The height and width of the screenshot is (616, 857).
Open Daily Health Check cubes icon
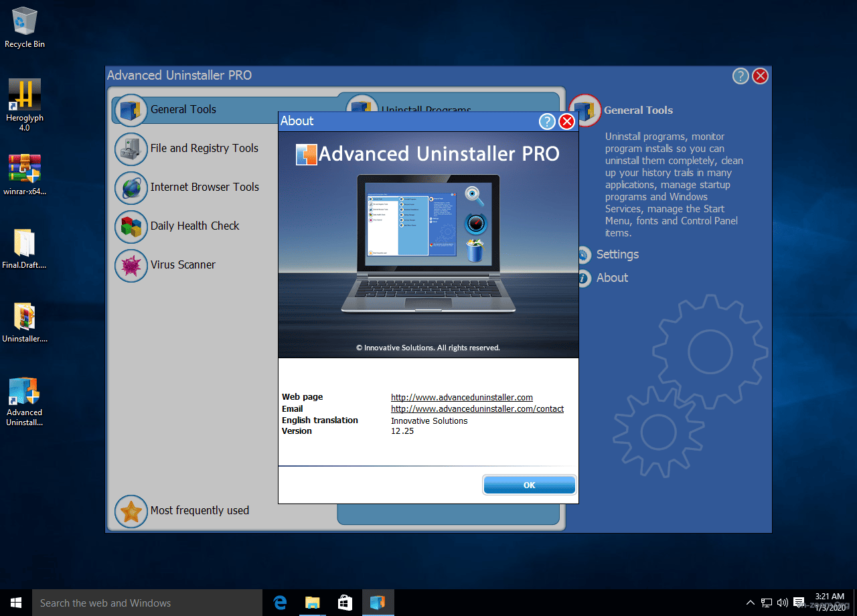click(131, 226)
